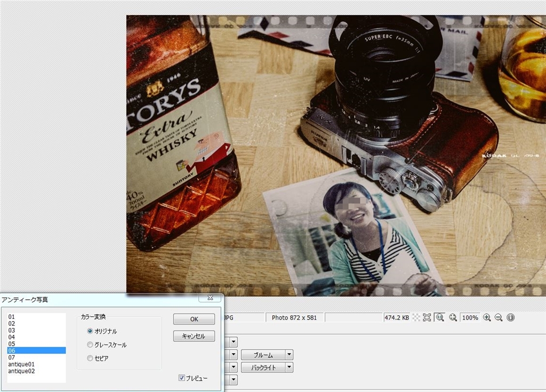Open the topmost partially hidden dropdown arrow
Viewport: 546px width, 392px height.
click(x=234, y=342)
